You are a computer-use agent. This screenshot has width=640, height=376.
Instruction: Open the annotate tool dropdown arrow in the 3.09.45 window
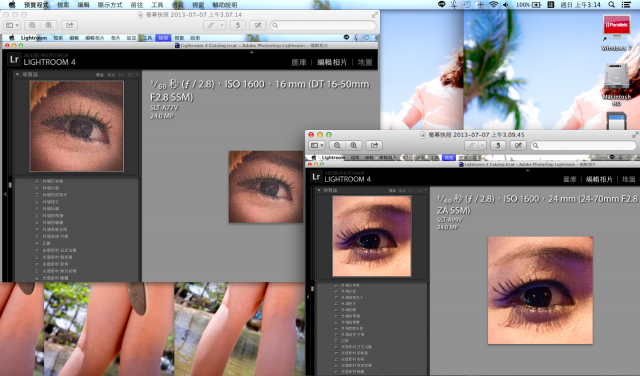point(482,145)
